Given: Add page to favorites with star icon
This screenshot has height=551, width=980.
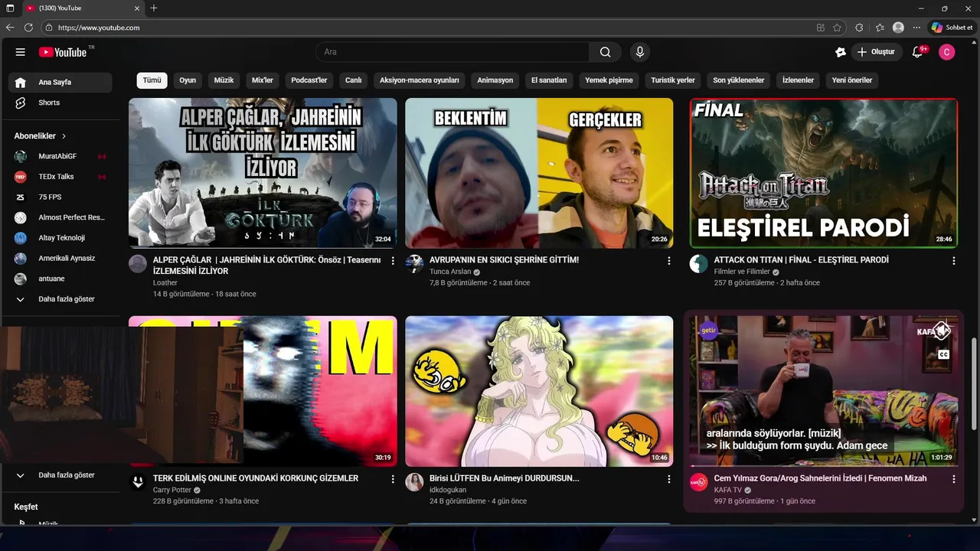Looking at the screenshot, I should click(x=838, y=28).
